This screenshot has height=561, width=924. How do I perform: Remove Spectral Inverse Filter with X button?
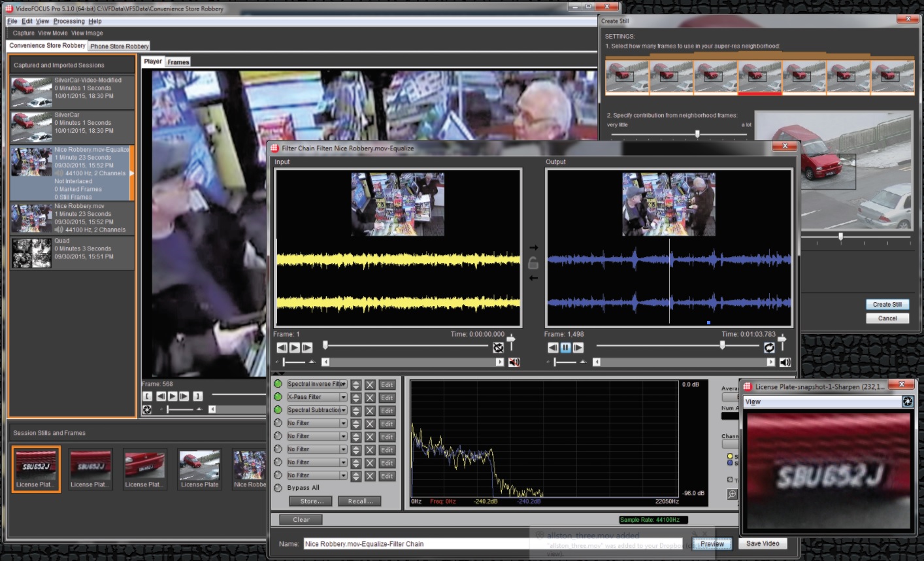click(x=370, y=385)
